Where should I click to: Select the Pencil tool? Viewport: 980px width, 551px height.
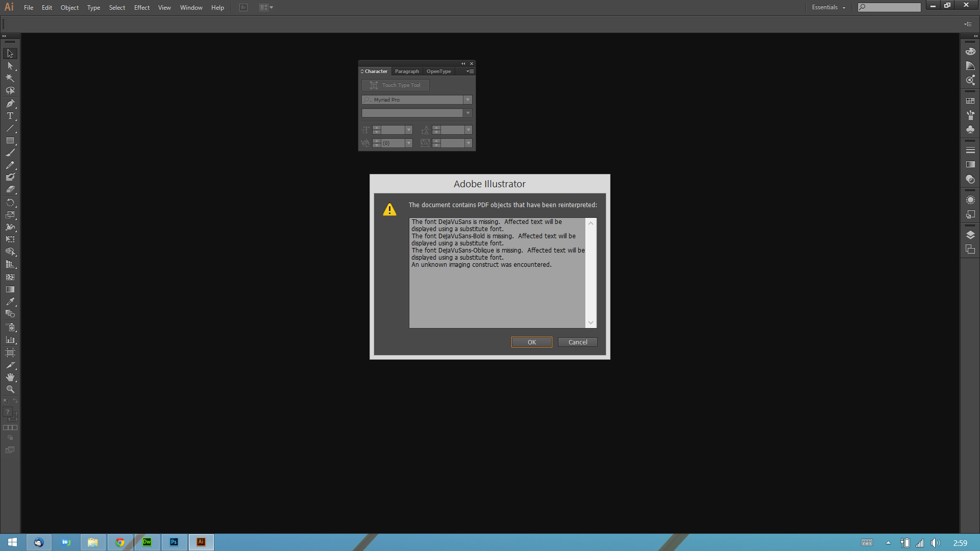(x=10, y=165)
